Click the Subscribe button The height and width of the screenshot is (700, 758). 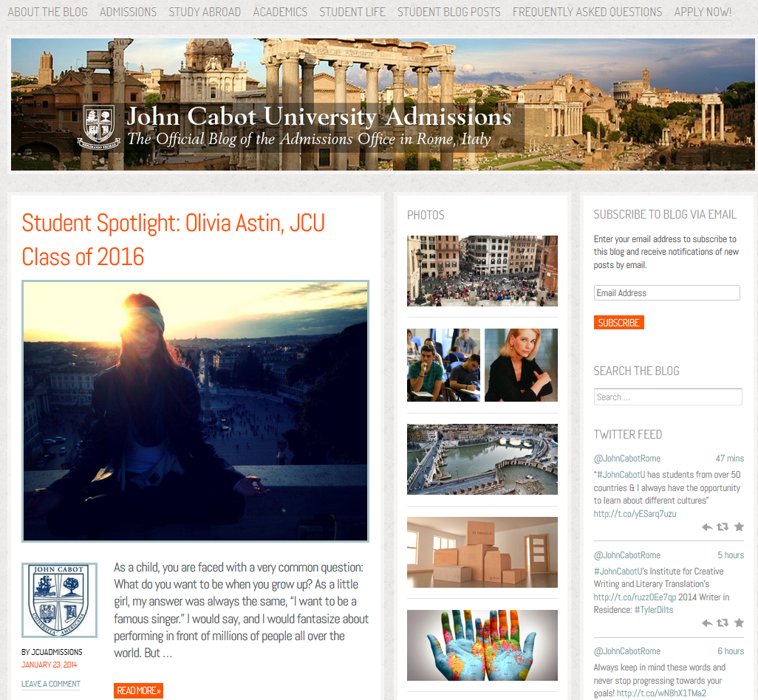(619, 323)
